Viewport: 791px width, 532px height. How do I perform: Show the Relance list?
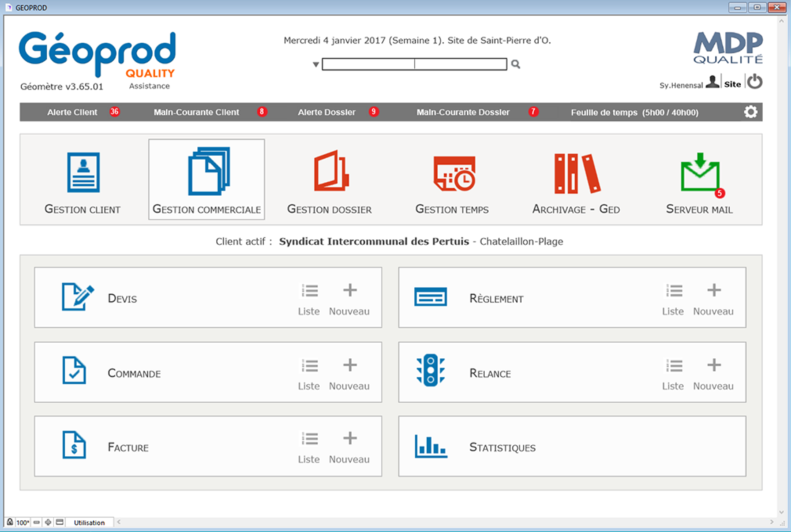pos(673,374)
